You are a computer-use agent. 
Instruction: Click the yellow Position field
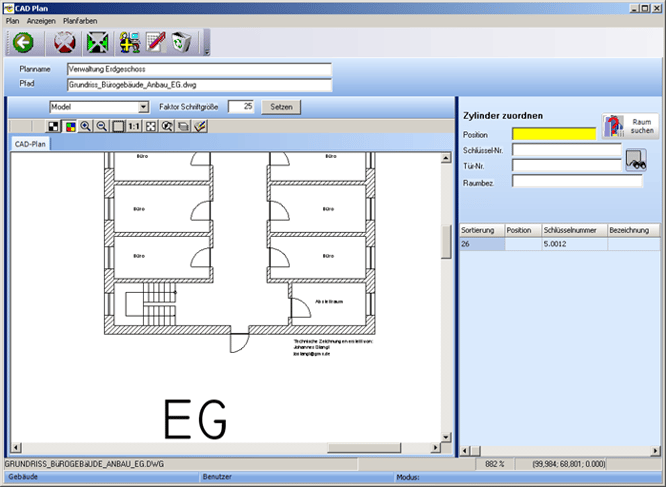coord(553,134)
